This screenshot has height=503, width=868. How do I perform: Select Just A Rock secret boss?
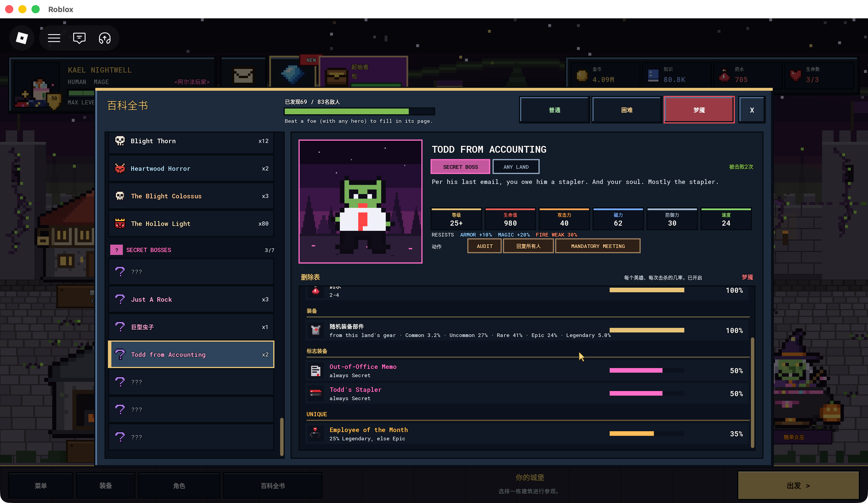click(x=191, y=299)
